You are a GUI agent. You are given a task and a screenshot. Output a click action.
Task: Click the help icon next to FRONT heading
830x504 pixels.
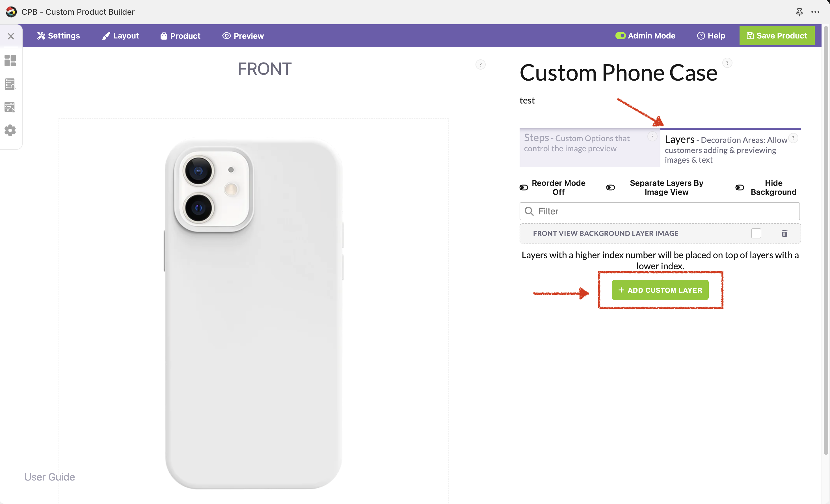pyautogui.click(x=480, y=64)
